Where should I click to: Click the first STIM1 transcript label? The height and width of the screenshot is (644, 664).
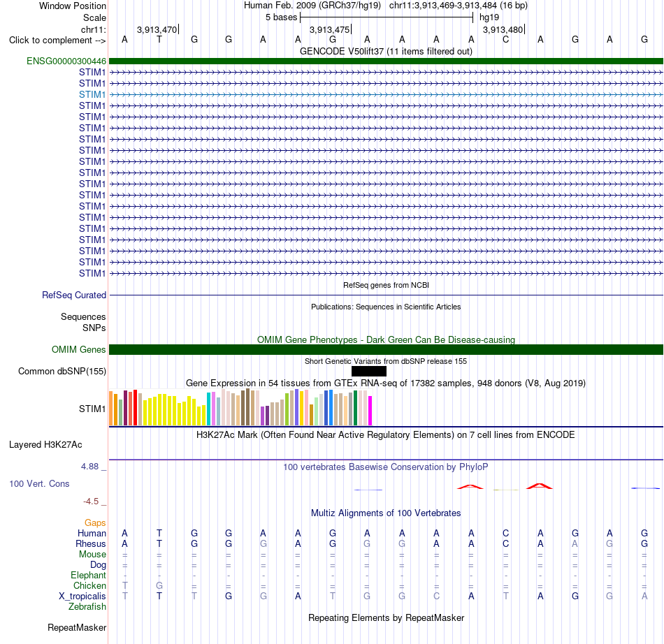click(x=92, y=72)
